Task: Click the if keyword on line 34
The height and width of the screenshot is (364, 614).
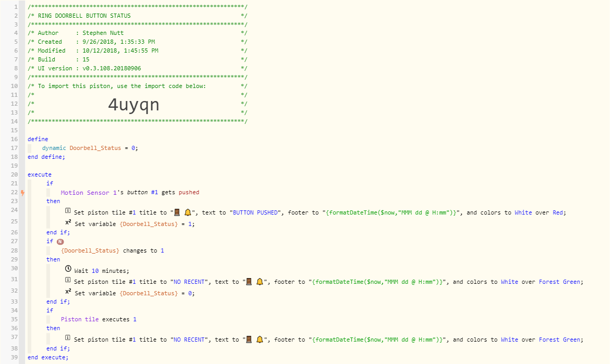Action: click(50, 310)
